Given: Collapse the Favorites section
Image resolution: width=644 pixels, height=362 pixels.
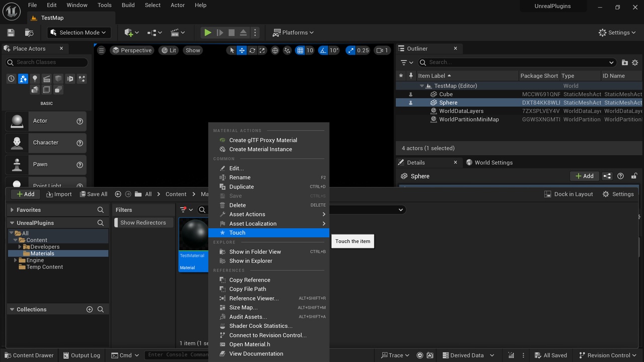Looking at the screenshot, I should [12, 210].
